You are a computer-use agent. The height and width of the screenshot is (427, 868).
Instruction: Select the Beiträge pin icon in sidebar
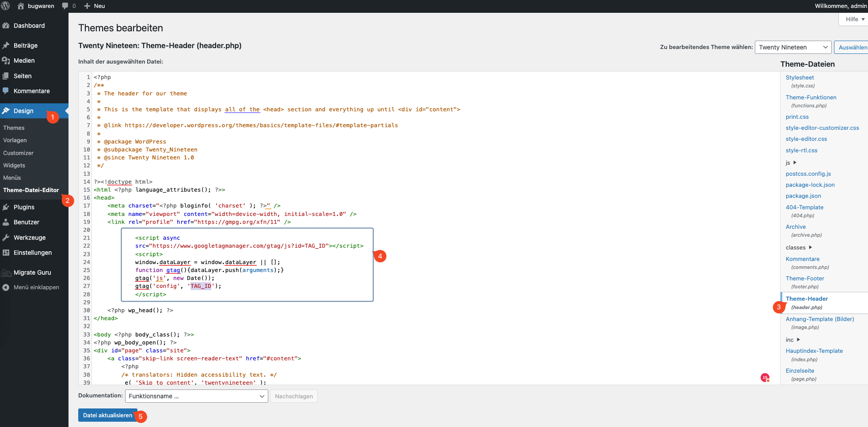(6, 45)
